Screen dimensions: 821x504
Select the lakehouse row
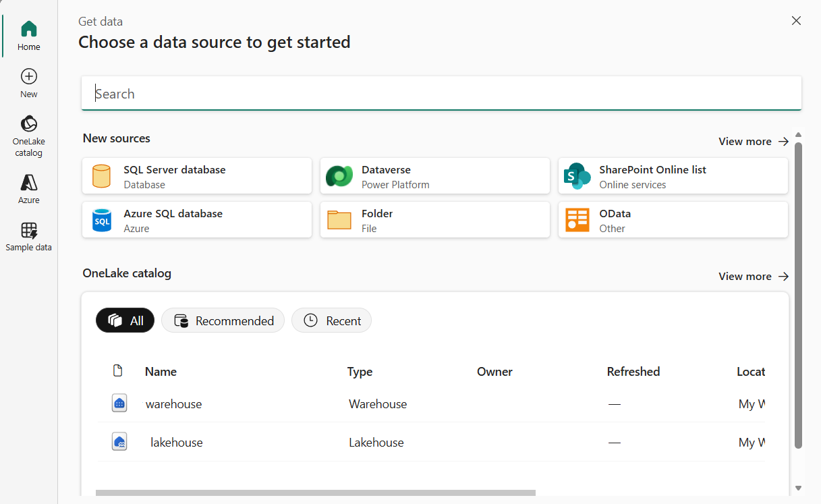pyautogui.click(x=177, y=443)
